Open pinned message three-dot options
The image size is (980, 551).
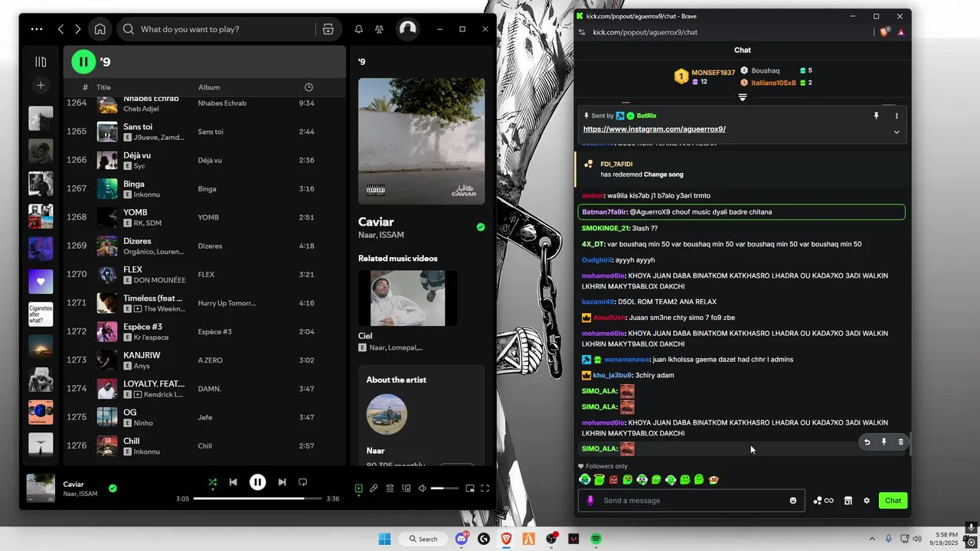[x=897, y=116]
